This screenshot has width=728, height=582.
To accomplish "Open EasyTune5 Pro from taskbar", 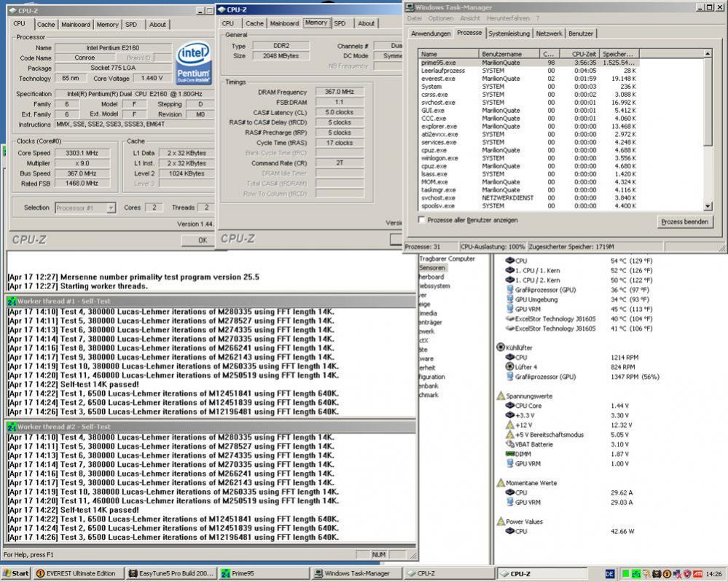I will (171, 573).
